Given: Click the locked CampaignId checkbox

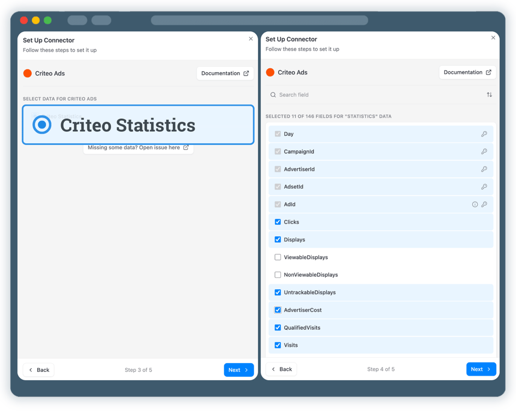Looking at the screenshot, I should (278, 151).
